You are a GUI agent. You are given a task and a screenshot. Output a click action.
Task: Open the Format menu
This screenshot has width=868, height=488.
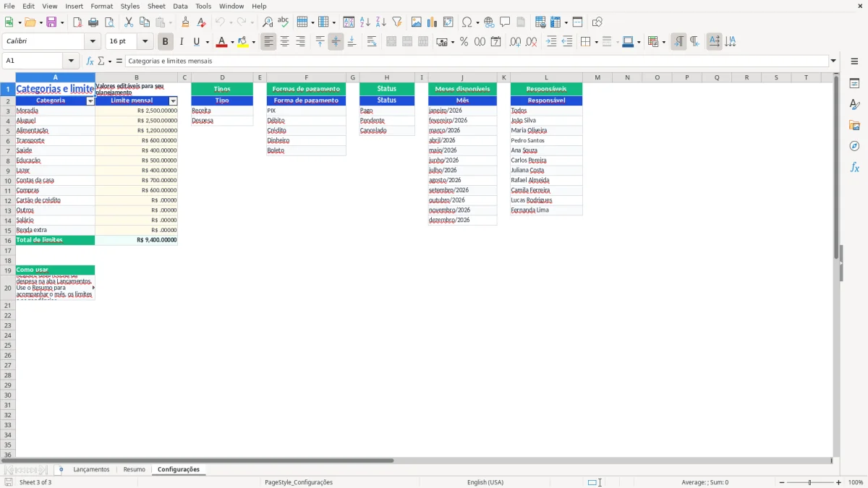(x=102, y=6)
